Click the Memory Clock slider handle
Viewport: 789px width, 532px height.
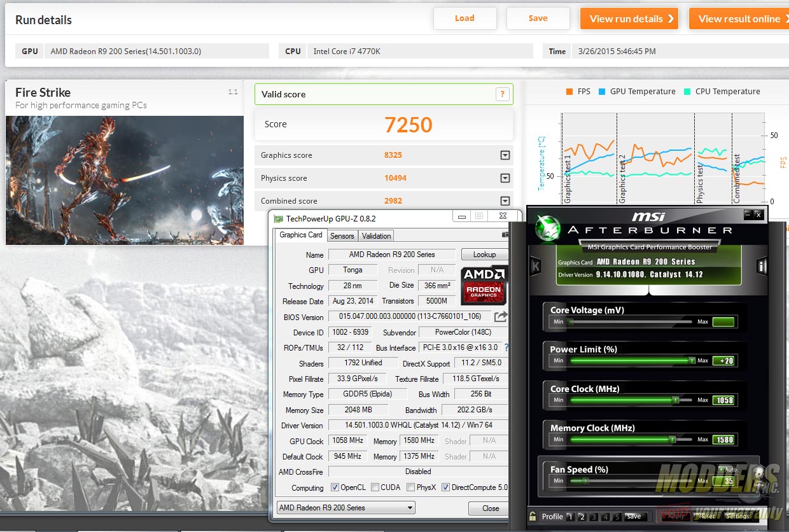pyautogui.click(x=672, y=440)
